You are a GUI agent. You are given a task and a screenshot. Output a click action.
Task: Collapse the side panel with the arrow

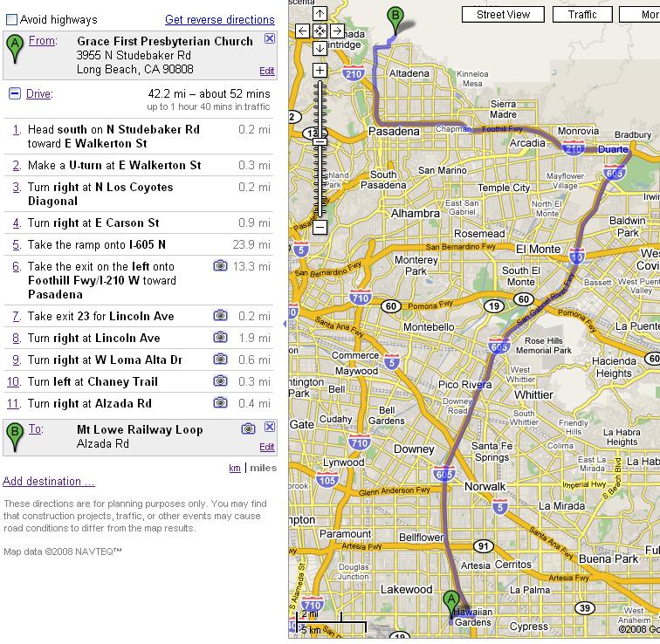(x=285, y=324)
